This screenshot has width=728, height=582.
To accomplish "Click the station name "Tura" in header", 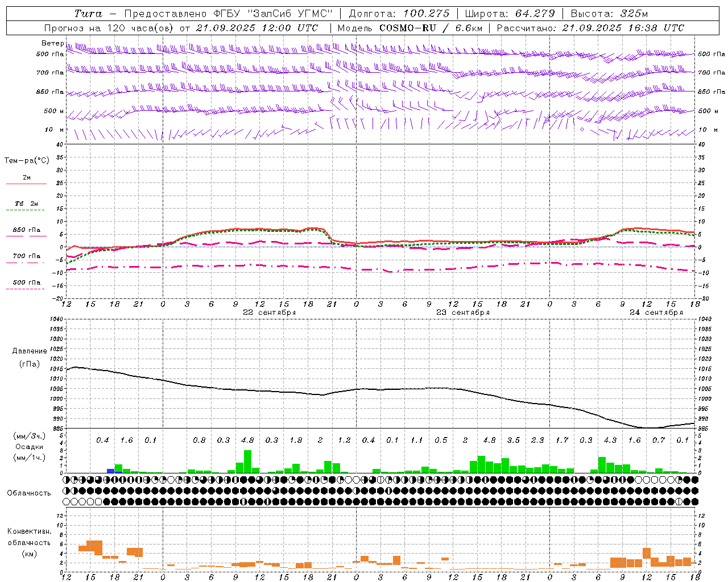I will tap(88, 14).
